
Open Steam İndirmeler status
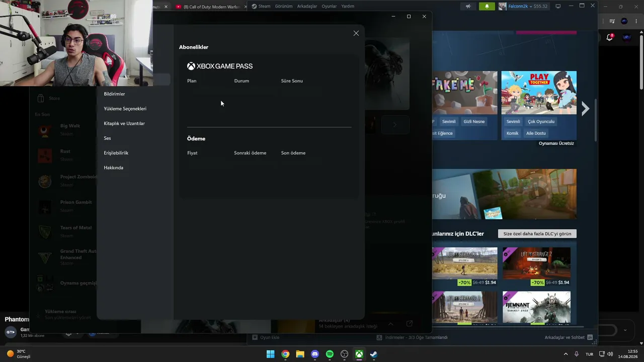(x=412, y=337)
